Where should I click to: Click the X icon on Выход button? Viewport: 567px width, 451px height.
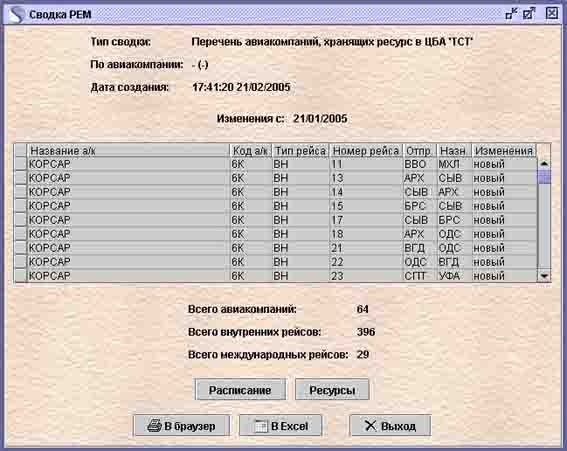(x=371, y=425)
